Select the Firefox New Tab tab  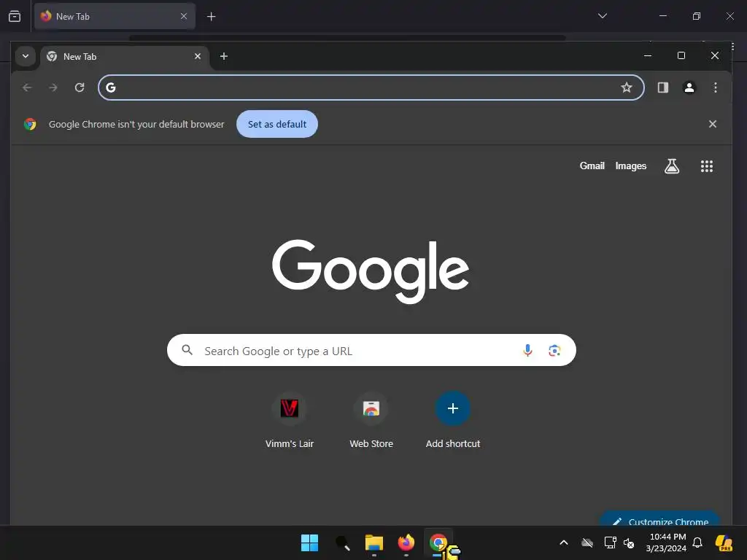[115, 17]
